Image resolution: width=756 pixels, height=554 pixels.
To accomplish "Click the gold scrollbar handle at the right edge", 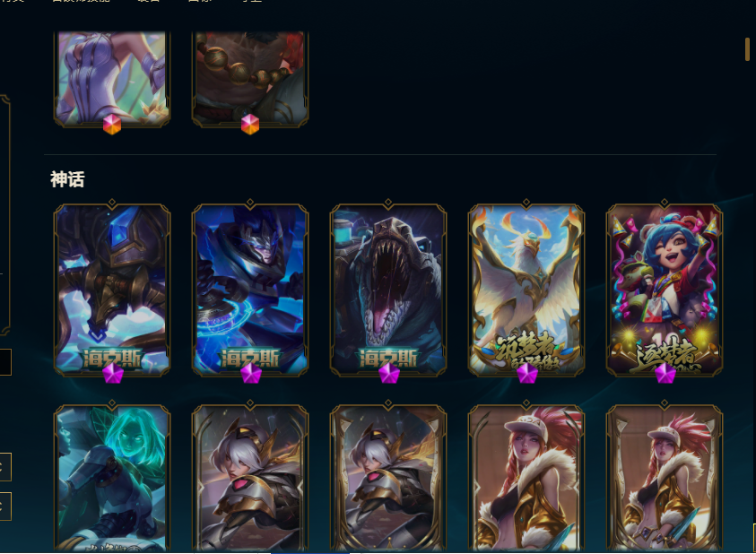I will [747, 49].
